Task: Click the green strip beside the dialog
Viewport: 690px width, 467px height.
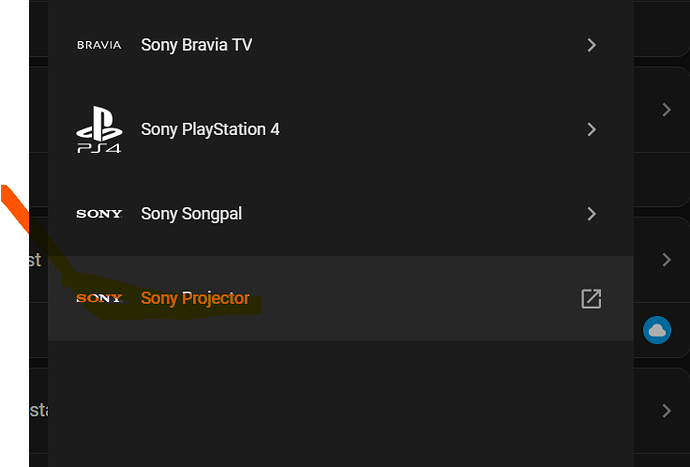Action: (13, 100)
